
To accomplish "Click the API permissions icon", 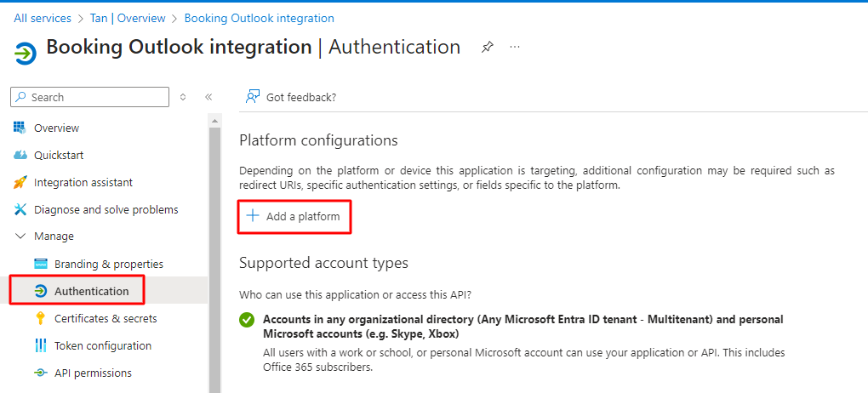I will (40, 373).
